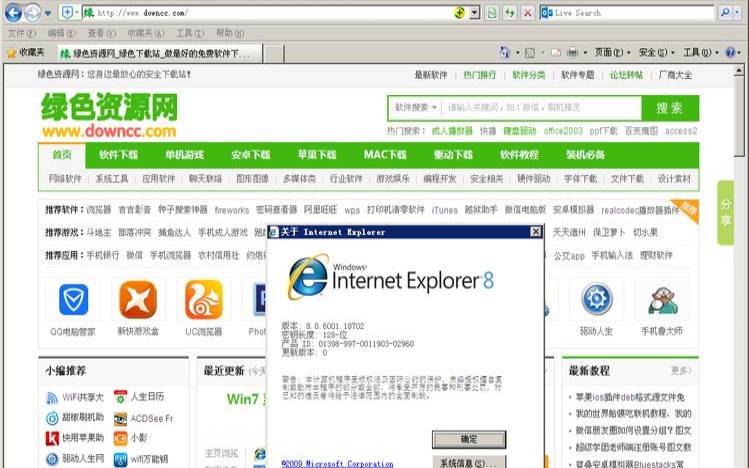Image resolution: width=749 pixels, height=468 pixels.
Task: Click the Stop loading X icon
Action: [x=526, y=13]
